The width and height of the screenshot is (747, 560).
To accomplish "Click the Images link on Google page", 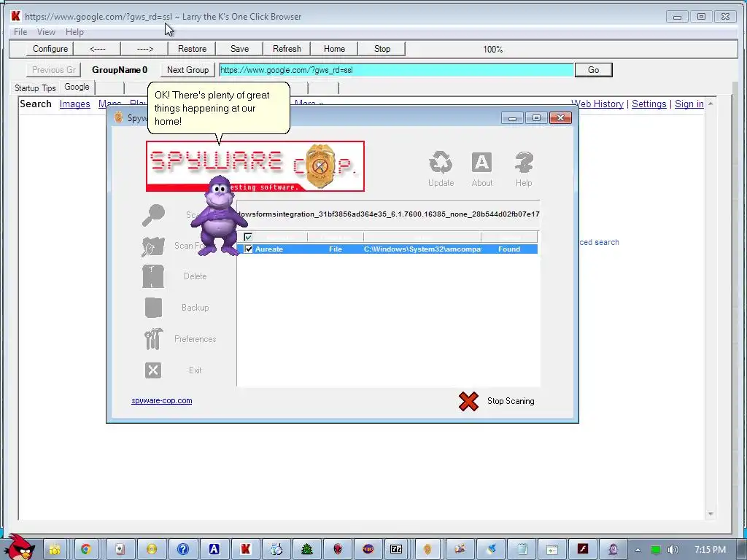I will 75,104.
